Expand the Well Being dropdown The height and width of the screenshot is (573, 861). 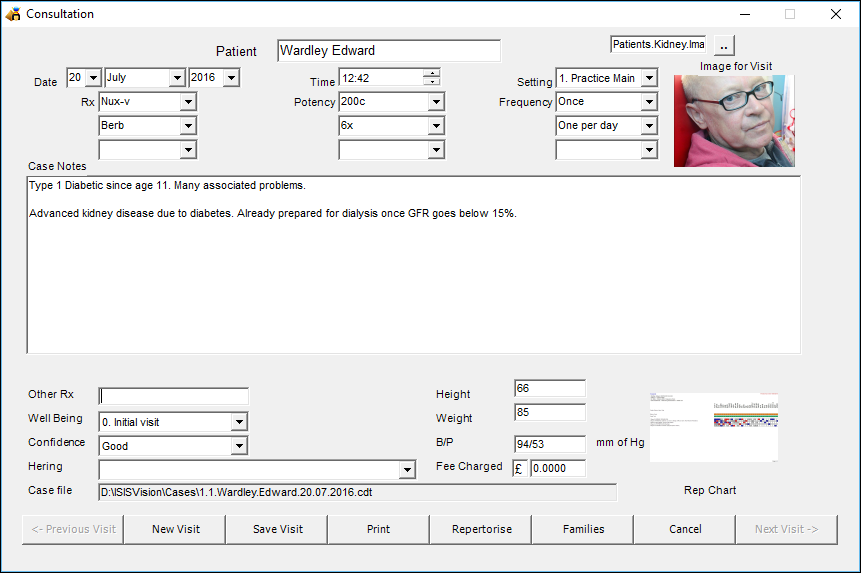click(x=239, y=422)
